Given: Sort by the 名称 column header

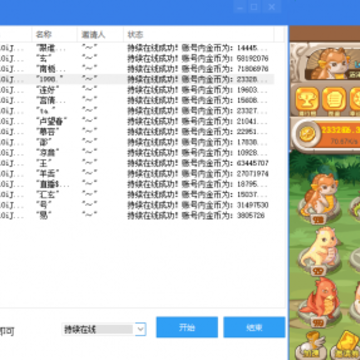Looking at the screenshot, I should click(x=44, y=34).
